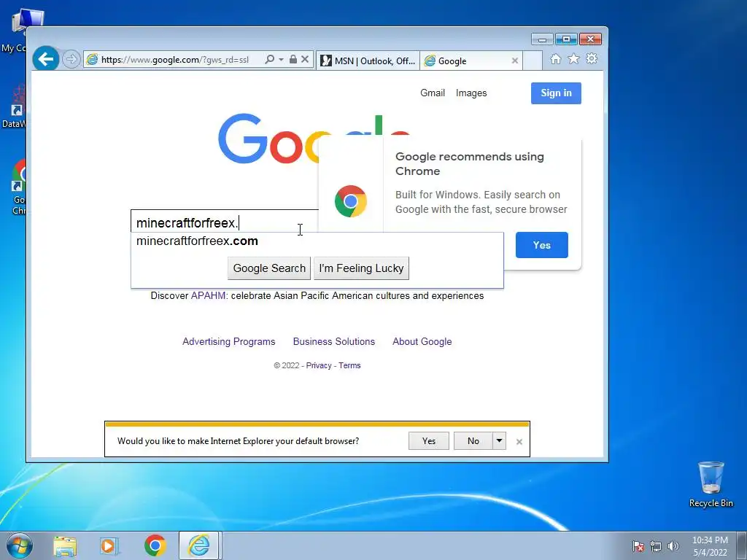
Task: Launch Windows Media Player from taskbar
Action: (109, 545)
